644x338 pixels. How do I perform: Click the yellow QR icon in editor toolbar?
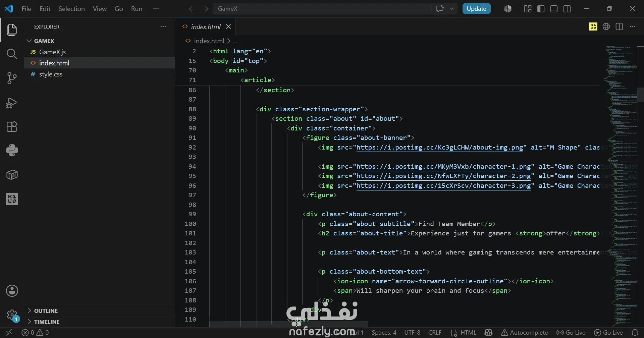coord(593,26)
